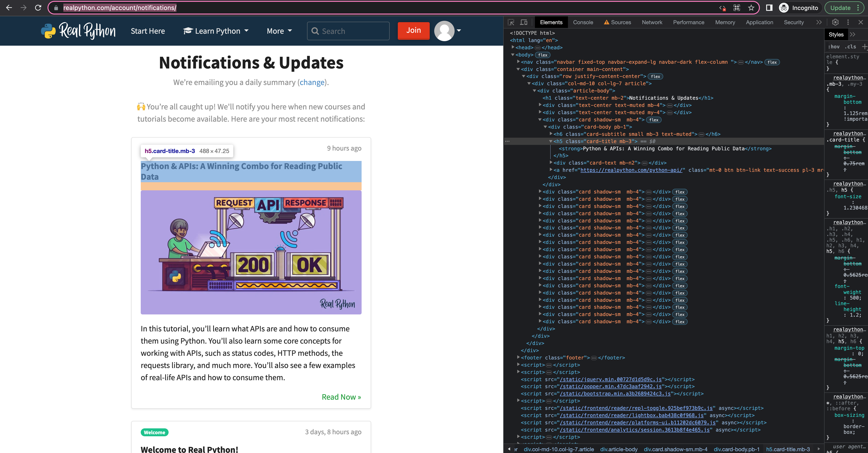Viewport: 868px width, 453px height.
Task: Switch to the Console tab
Action: pos(583,22)
